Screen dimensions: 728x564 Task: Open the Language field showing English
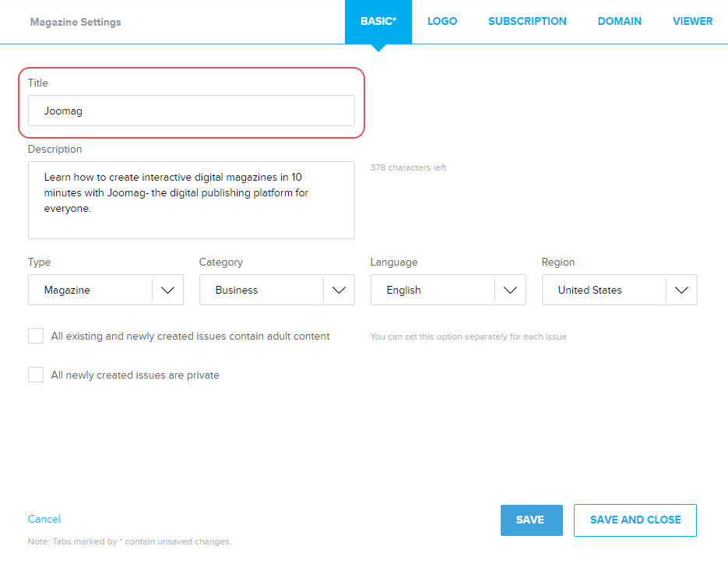[433, 290]
